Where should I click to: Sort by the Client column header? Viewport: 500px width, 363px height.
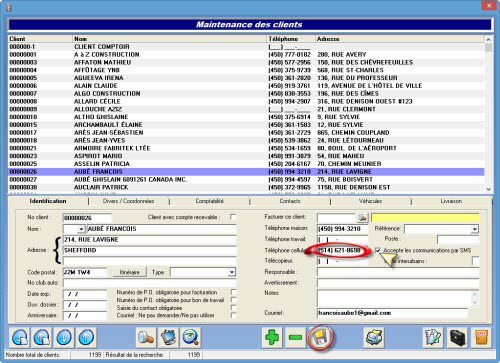[40, 39]
